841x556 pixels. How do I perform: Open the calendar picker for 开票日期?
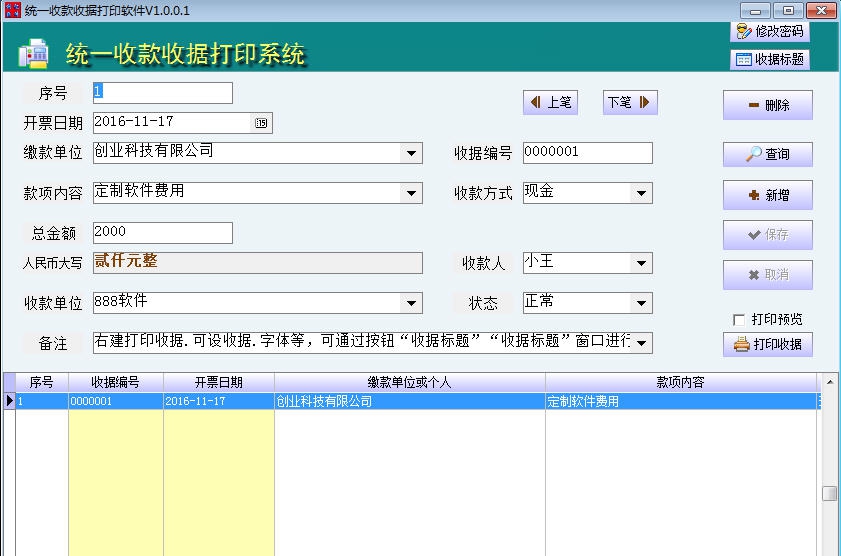[261, 123]
